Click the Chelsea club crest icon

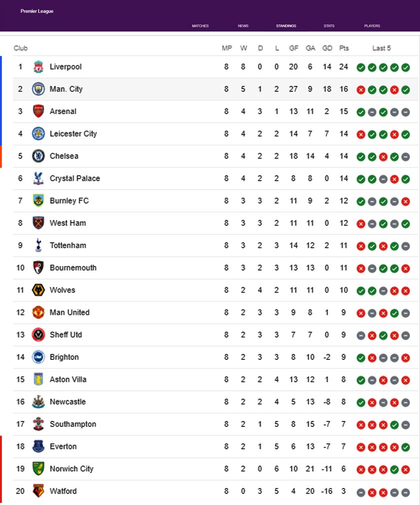(38, 156)
